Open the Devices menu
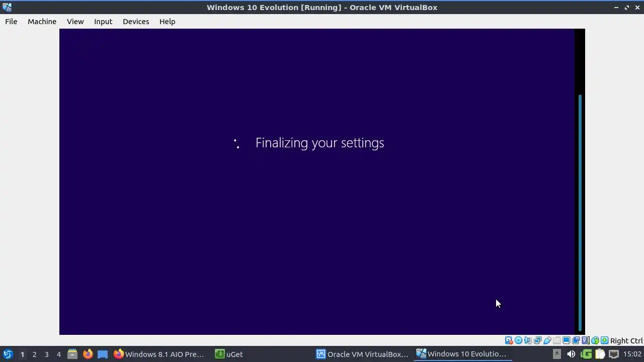Viewport: 644px width, 362px height. click(136, 22)
